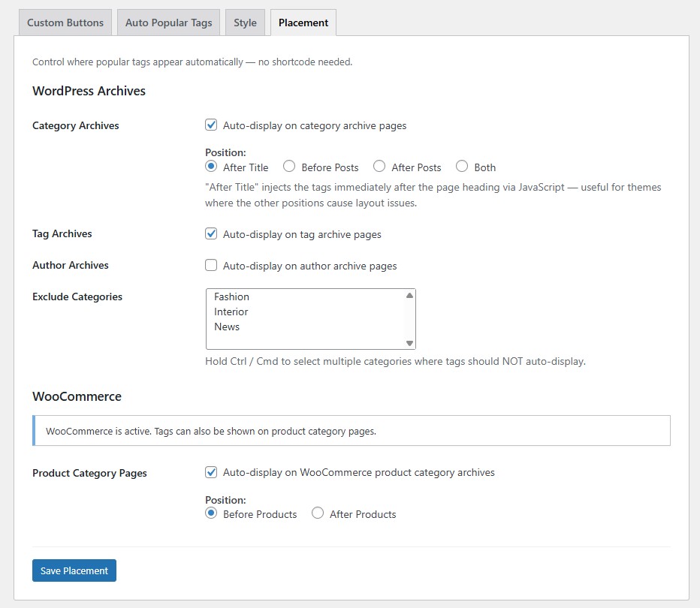This screenshot has width=700, height=608.
Task: Click the category list scroll down arrow
Action: (x=409, y=343)
